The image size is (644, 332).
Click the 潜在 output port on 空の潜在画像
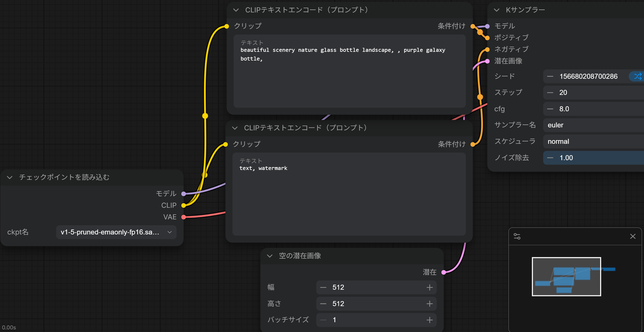click(444, 272)
